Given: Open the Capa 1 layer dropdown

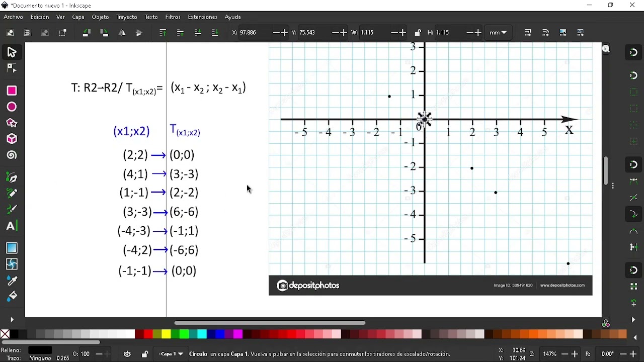Looking at the screenshot, I should click(171, 354).
